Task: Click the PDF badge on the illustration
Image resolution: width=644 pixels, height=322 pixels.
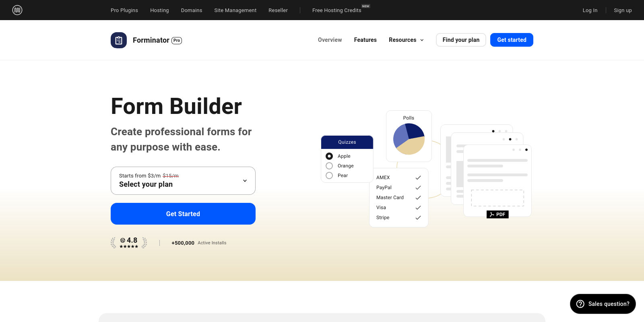Action: [497, 215]
